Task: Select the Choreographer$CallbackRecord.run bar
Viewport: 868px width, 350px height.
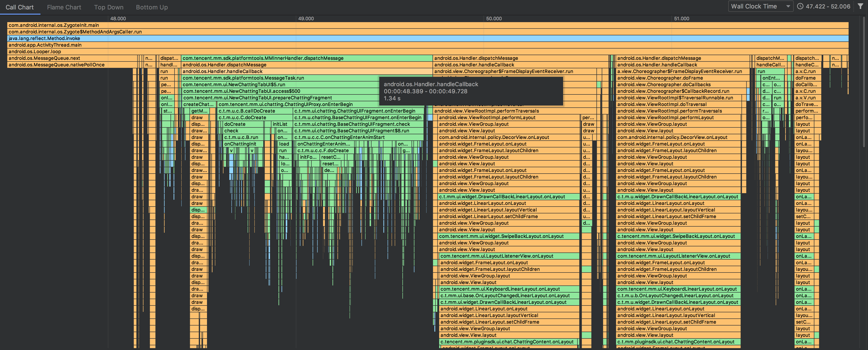Action: pyautogui.click(x=681, y=91)
